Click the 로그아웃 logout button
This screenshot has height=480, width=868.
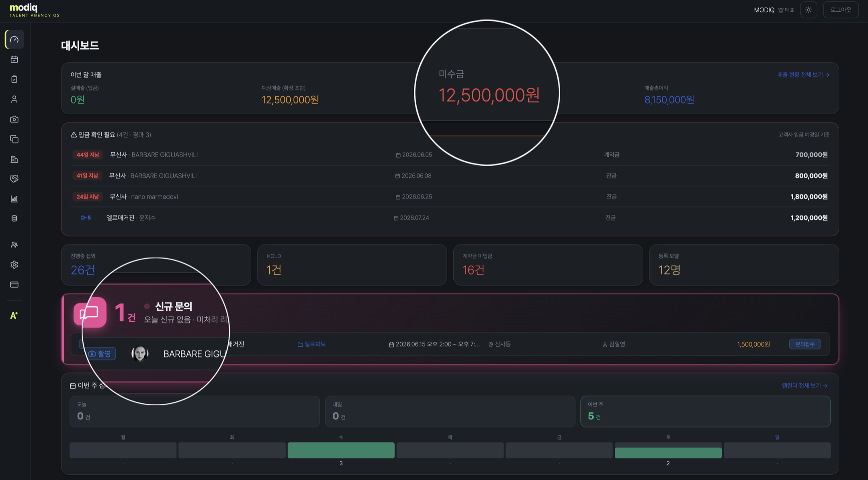[x=841, y=10]
